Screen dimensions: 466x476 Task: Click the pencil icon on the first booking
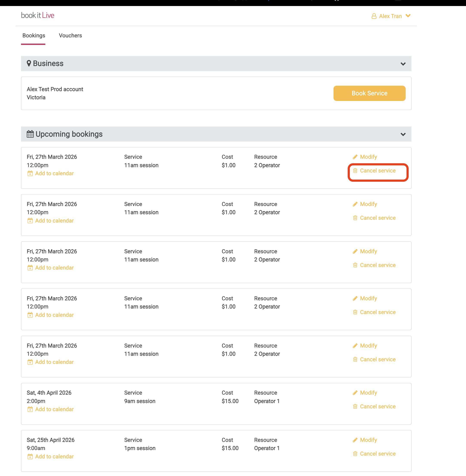coord(355,157)
